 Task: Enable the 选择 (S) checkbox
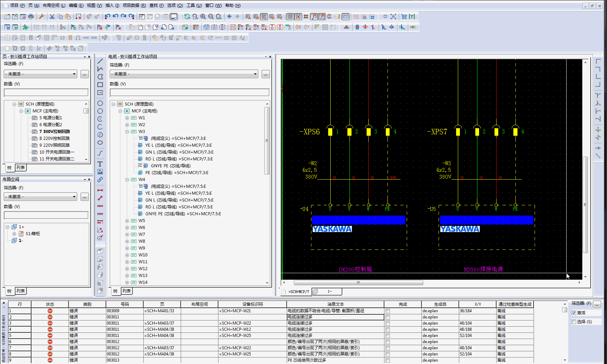coord(574,322)
